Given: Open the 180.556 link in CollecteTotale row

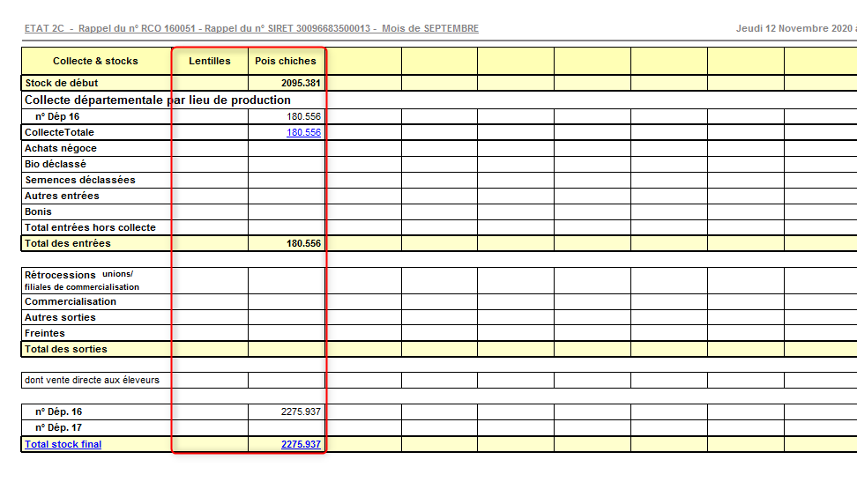Looking at the screenshot, I should tap(303, 132).
